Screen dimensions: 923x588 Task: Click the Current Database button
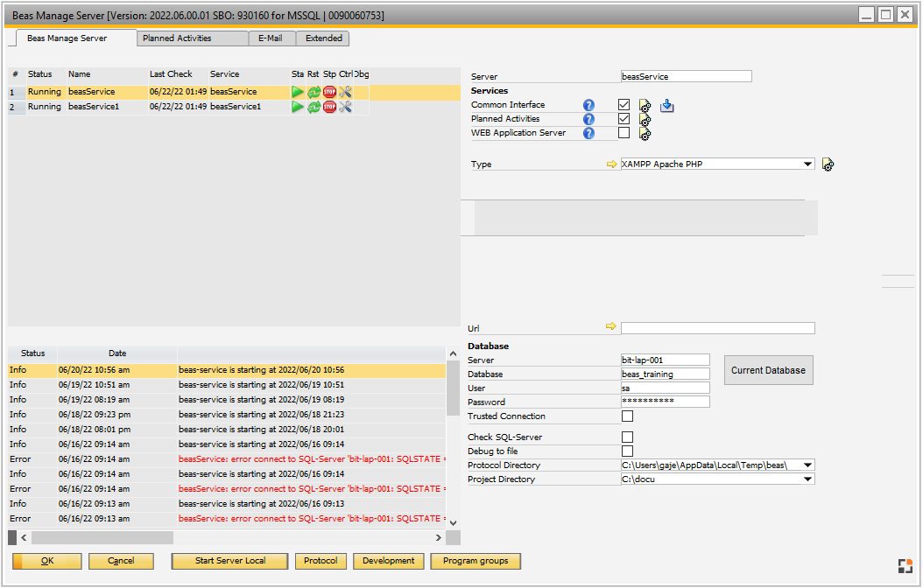coord(768,369)
